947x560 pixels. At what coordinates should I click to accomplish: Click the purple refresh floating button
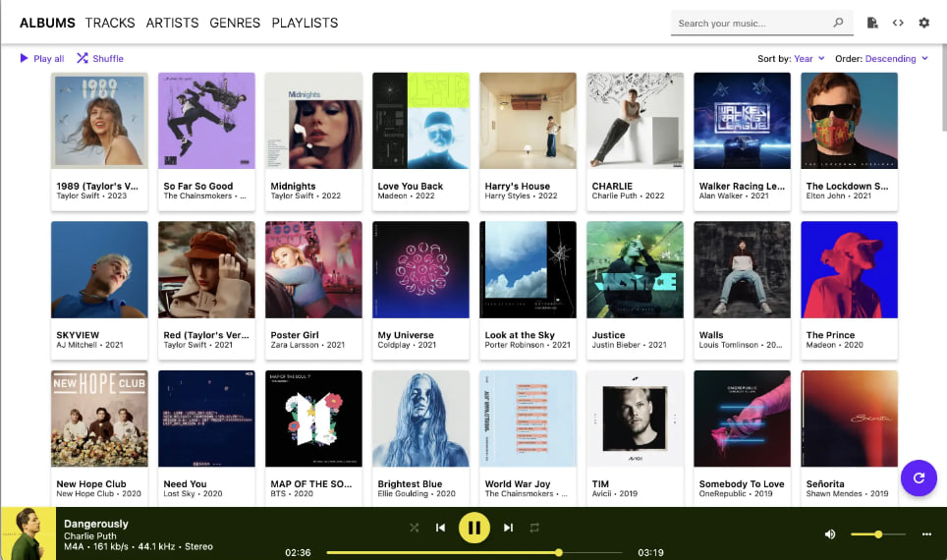click(x=919, y=477)
